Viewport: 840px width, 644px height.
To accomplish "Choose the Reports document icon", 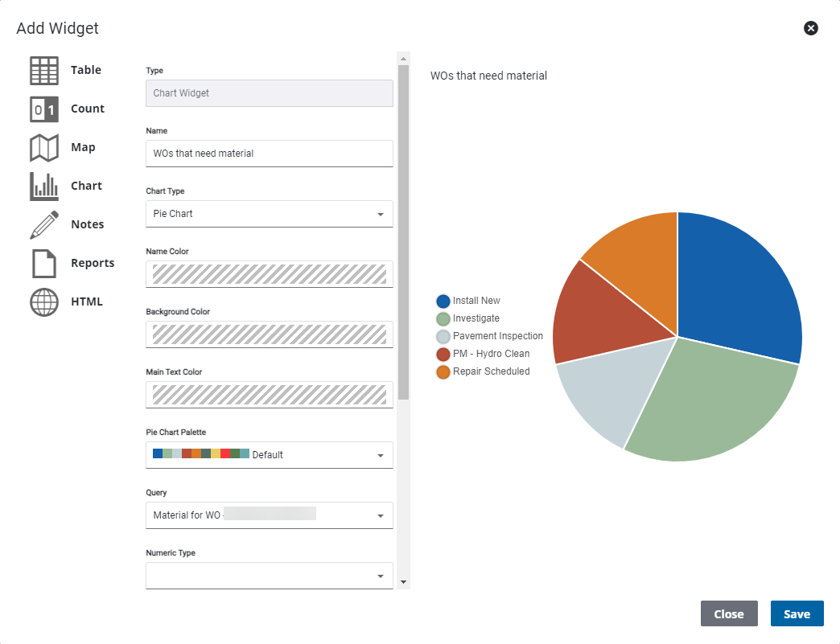I will [x=44, y=264].
